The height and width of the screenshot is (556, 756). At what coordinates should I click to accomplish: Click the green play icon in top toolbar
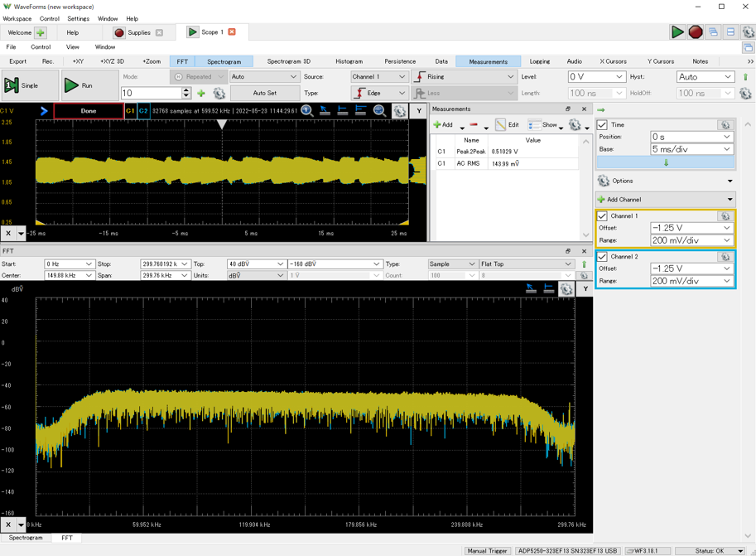677,32
